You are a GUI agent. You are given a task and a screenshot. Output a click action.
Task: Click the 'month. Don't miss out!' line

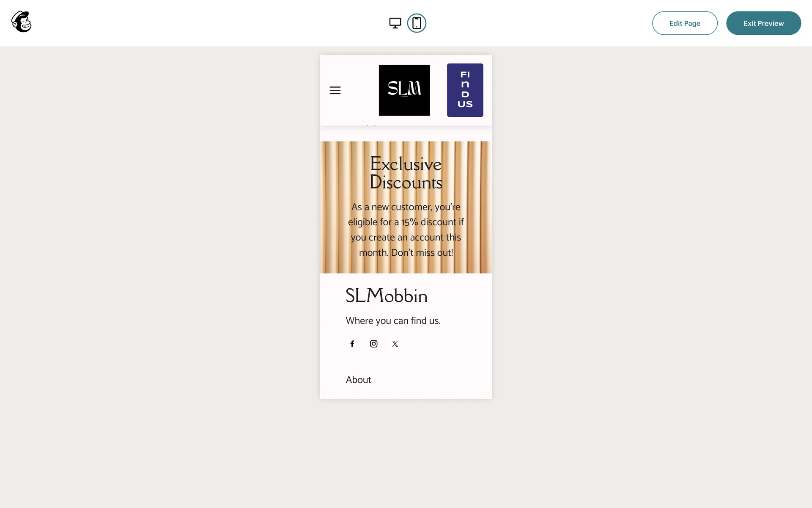pos(406,253)
